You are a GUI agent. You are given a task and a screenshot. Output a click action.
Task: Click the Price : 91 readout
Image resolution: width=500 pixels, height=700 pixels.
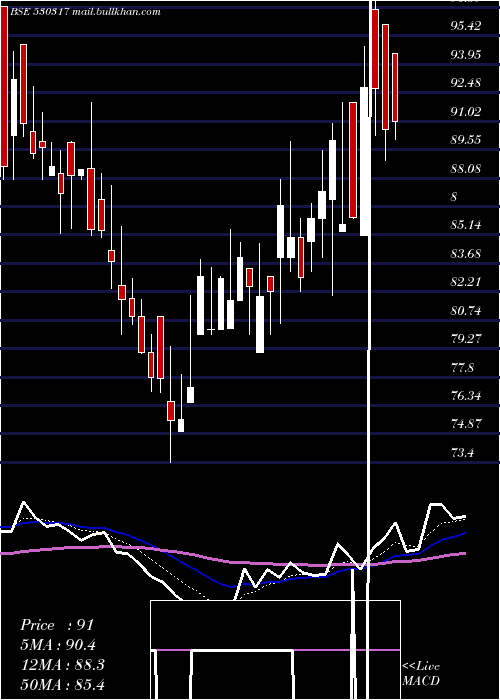coord(57,625)
